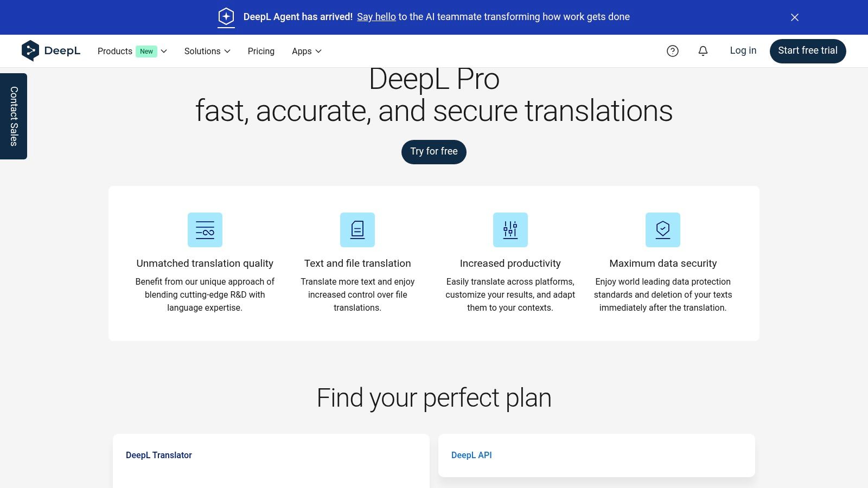Screen dimensions: 868x488
Task: Follow the Say hello banner link
Action: coord(376,17)
